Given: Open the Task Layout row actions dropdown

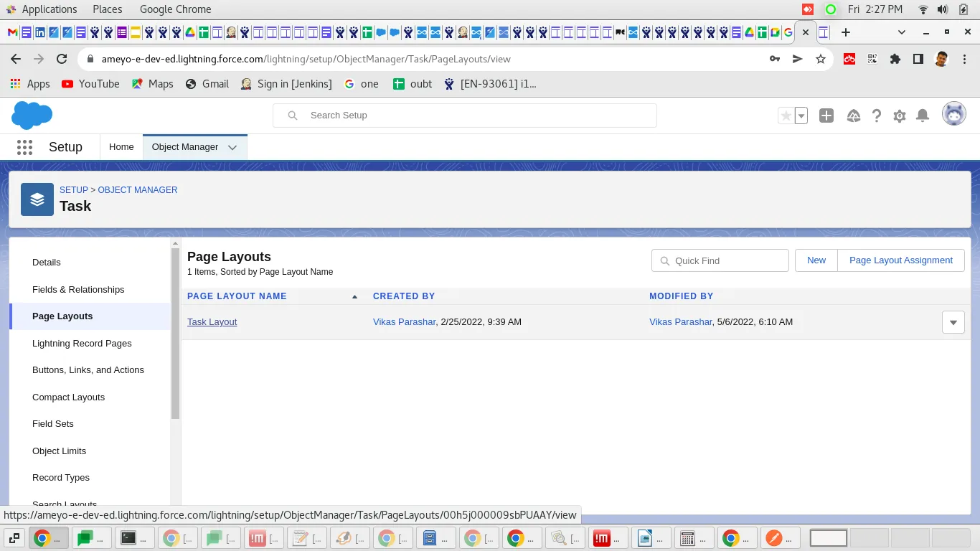Looking at the screenshot, I should (x=953, y=322).
